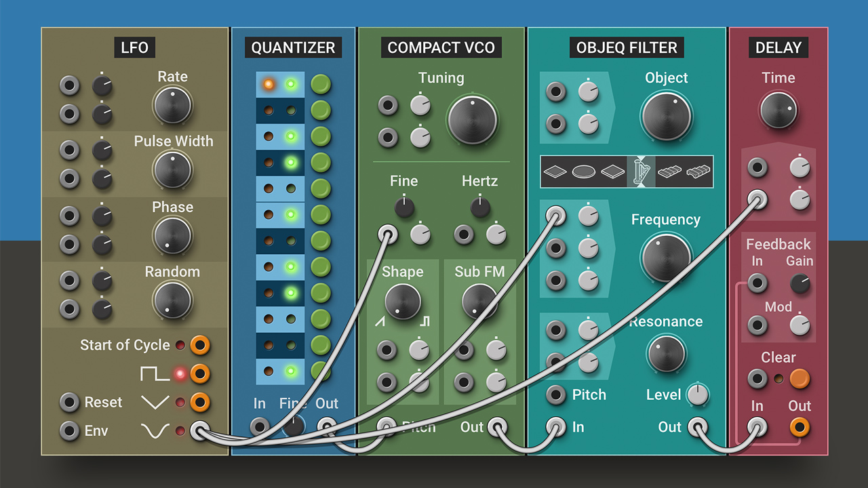Select the leftmost plate object icon
This screenshot has height=488, width=868.
(x=555, y=171)
